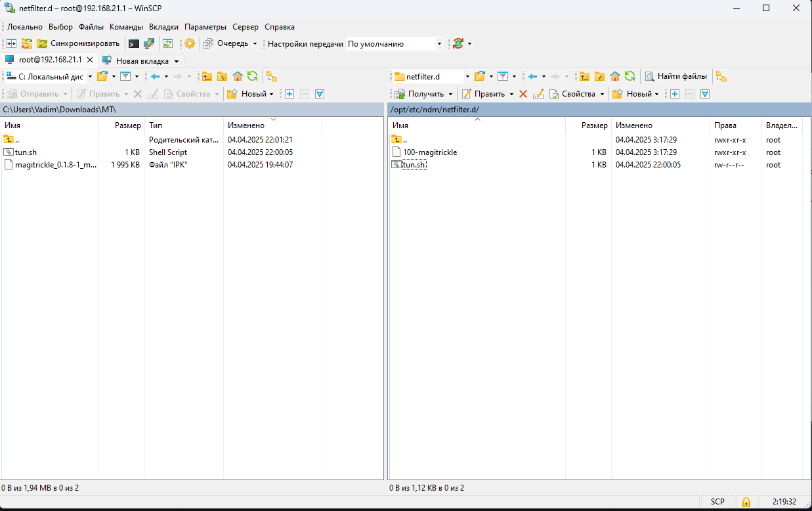Close the root@192.168.21.1 tab
The height and width of the screenshot is (511, 812).
(90, 60)
